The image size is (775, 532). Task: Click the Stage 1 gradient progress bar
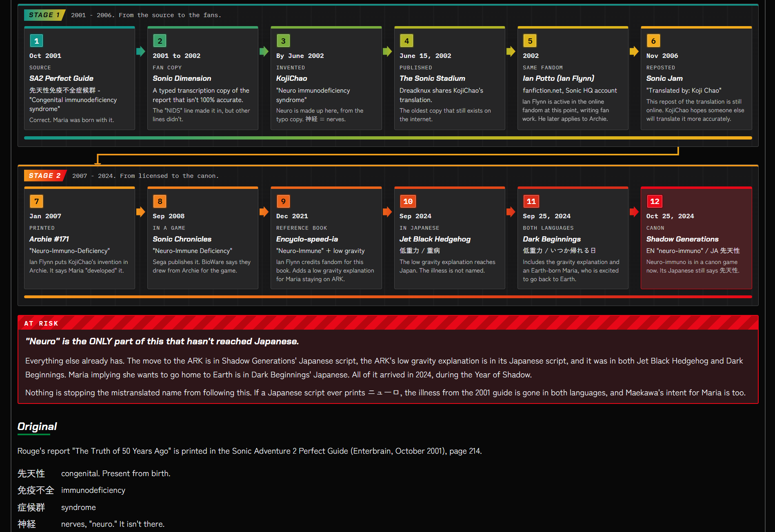(388, 138)
